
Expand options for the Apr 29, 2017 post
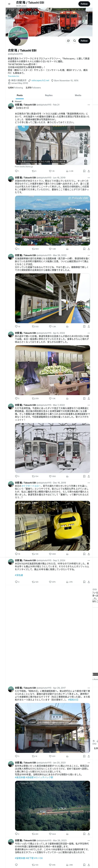coord(89,688)
